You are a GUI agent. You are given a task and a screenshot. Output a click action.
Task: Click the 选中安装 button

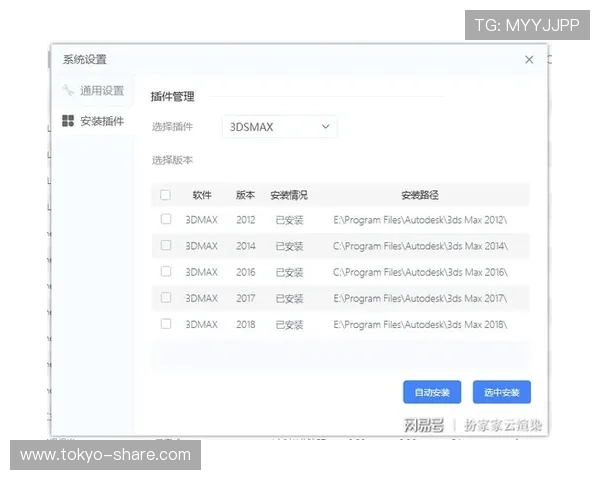pos(502,392)
